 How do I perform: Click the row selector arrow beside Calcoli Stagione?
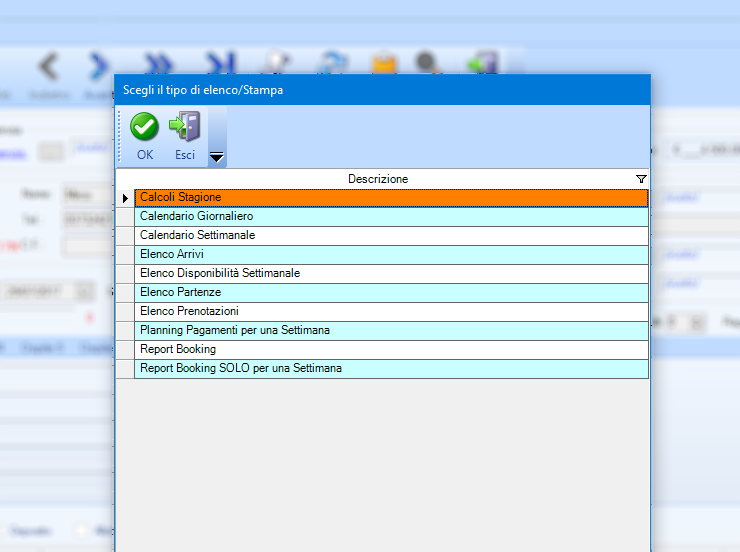[x=125, y=198]
